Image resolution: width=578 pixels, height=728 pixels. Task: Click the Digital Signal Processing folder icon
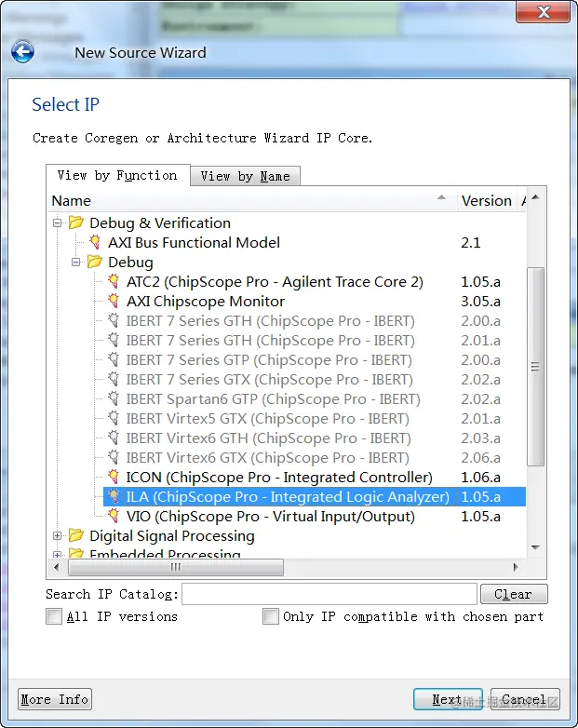pyautogui.click(x=76, y=535)
